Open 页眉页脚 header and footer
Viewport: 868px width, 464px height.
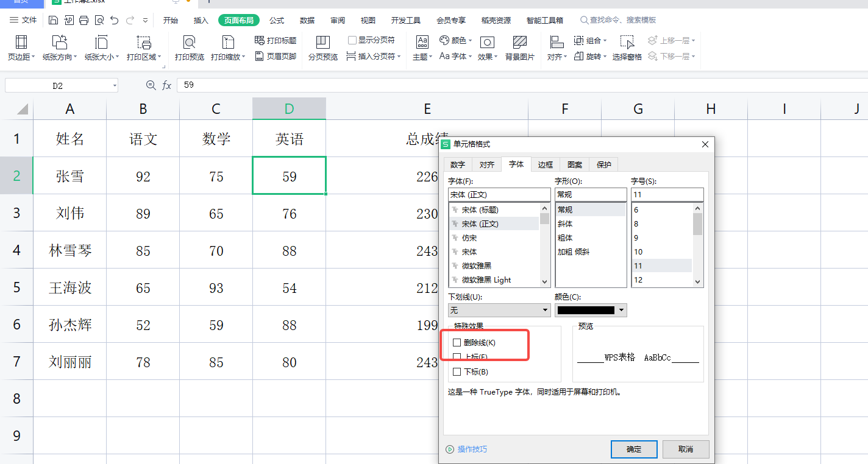[276, 56]
